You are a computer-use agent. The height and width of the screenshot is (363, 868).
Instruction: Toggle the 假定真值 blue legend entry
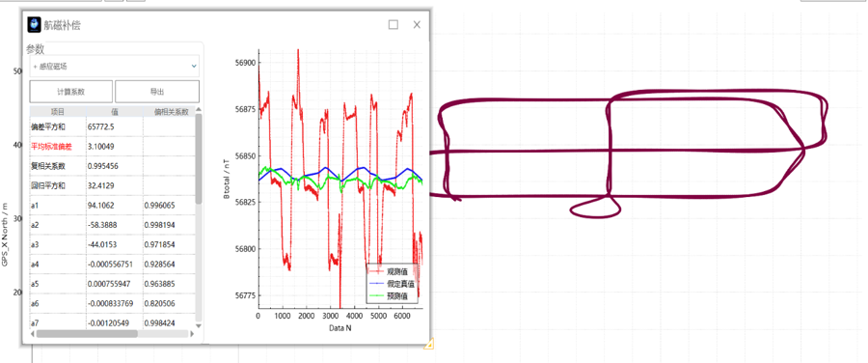(392, 283)
